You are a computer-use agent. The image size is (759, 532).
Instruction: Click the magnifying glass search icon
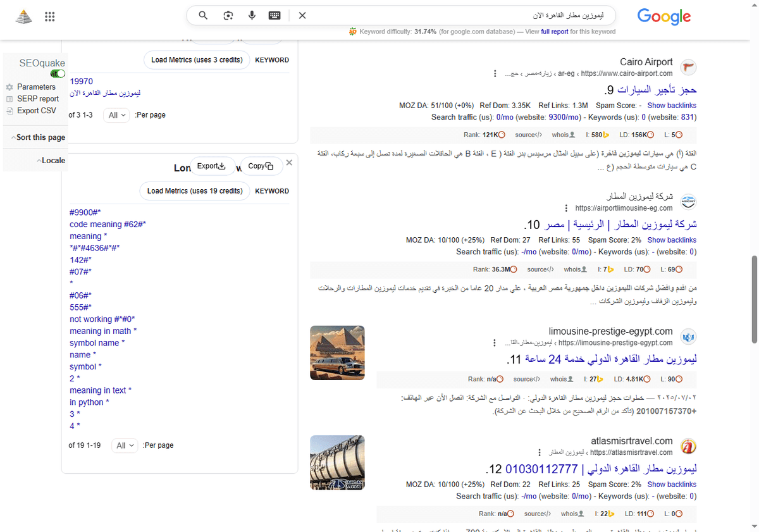tap(203, 16)
